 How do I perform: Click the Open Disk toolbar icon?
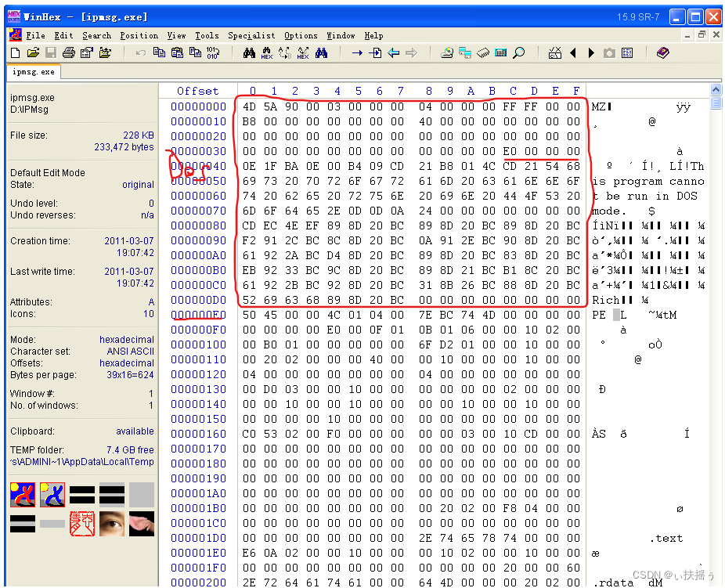point(446,53)
